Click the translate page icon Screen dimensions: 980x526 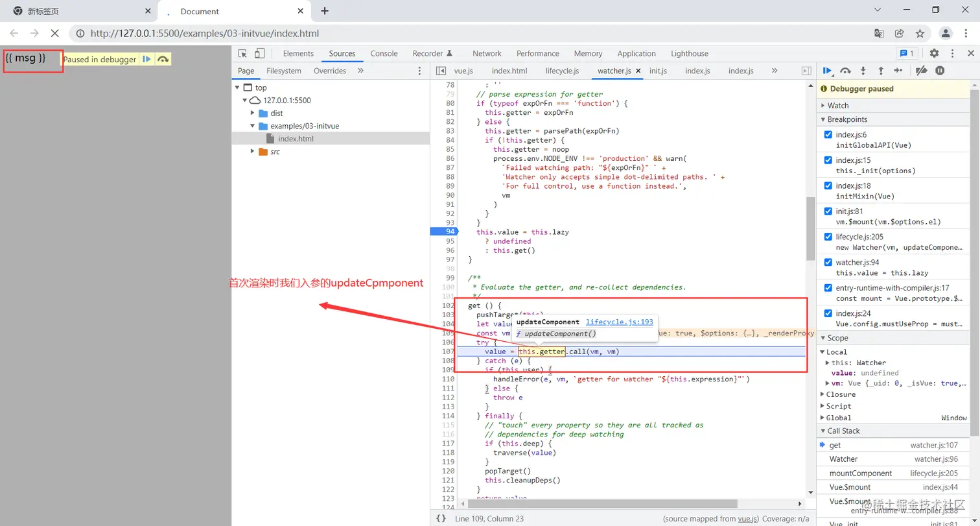(879, 33)
